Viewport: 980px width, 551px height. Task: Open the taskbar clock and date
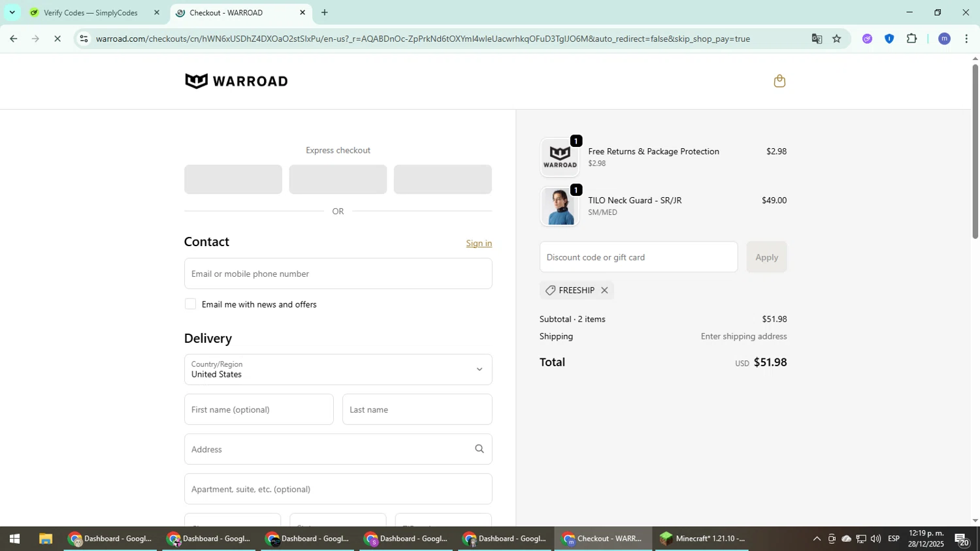tap(926, 539)
